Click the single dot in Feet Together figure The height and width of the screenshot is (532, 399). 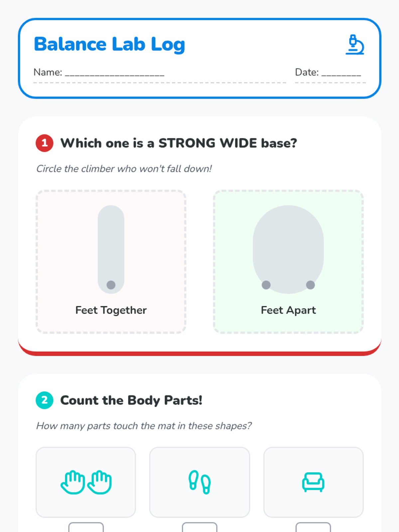[x=111, y=285]
